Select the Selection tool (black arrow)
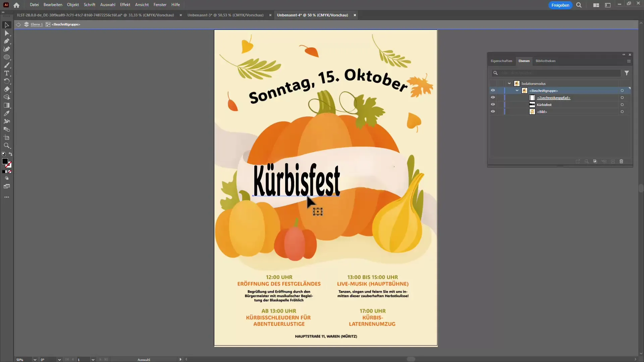This screenshot has width=644, height=362. (7, 25)
